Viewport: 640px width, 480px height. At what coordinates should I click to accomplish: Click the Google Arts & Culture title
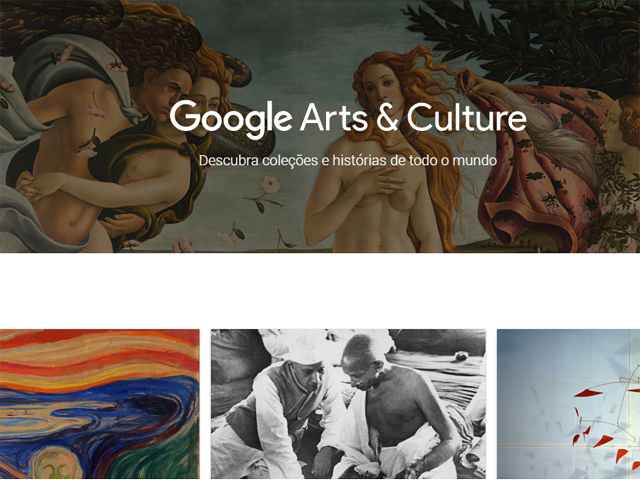348,118
